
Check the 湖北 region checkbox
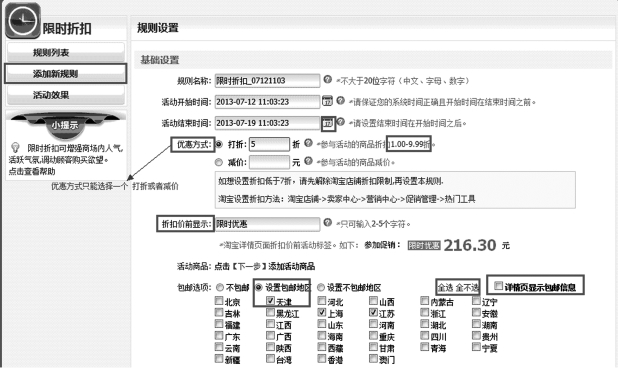pos(424,324)
